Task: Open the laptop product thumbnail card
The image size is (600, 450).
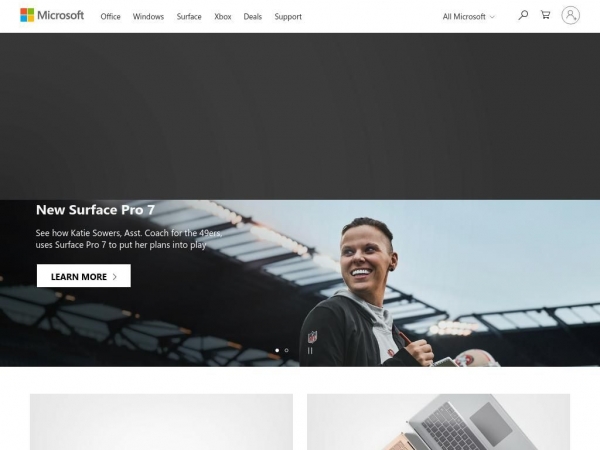Action: click(x=438, y=422)
